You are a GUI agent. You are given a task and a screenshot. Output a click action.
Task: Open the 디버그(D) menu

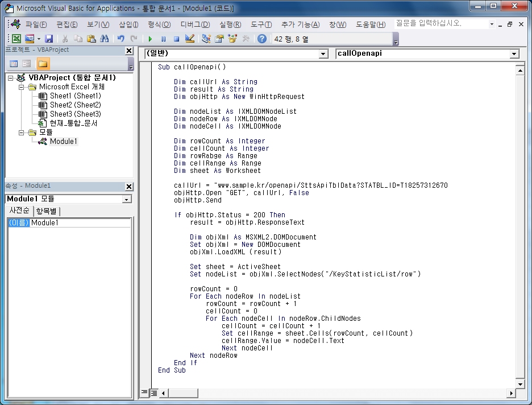195,24
